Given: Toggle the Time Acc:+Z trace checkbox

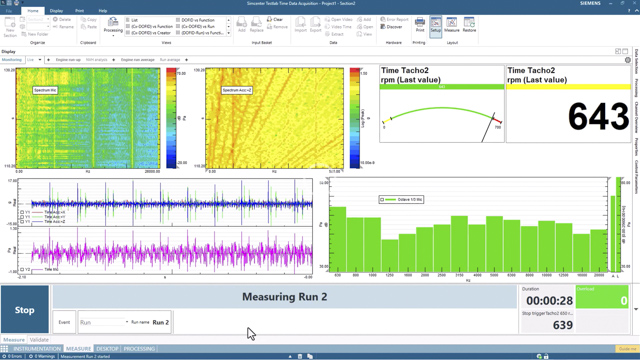Looking at the screenshot, I should pos(22,222).
